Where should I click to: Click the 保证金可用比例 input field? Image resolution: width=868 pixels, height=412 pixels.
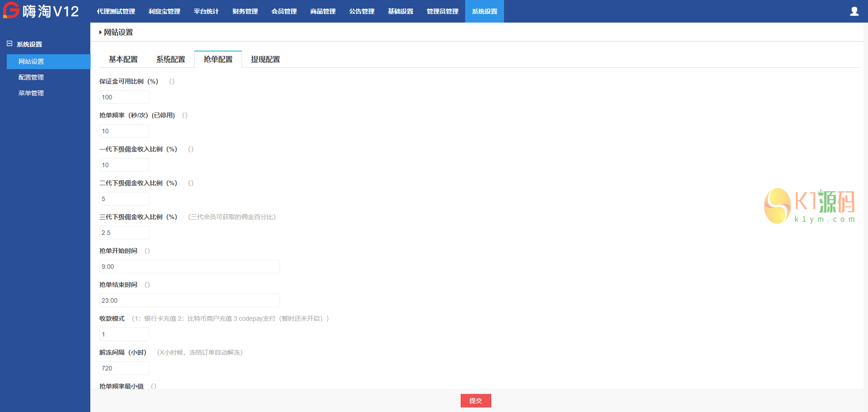(x=124, y=97)
